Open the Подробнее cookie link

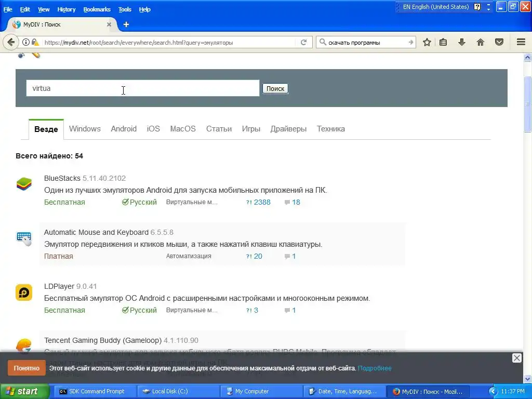tap(375, 368)
